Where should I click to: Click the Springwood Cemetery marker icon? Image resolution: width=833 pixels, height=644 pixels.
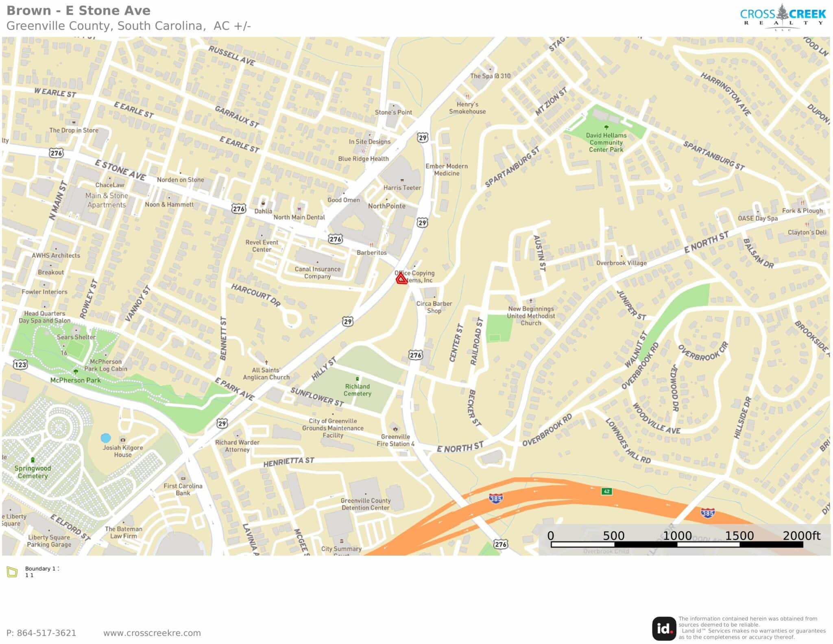coord(33,460)
